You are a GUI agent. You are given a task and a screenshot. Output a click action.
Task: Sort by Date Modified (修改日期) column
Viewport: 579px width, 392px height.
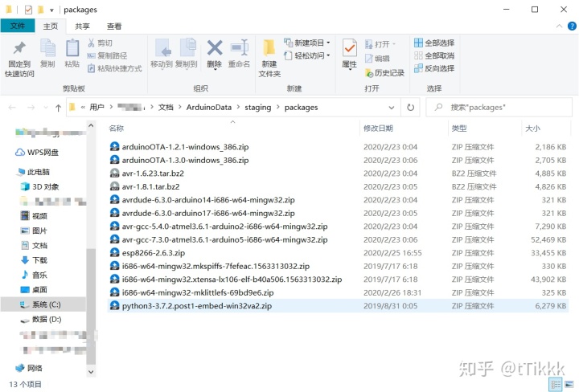[x=378, y=129]
